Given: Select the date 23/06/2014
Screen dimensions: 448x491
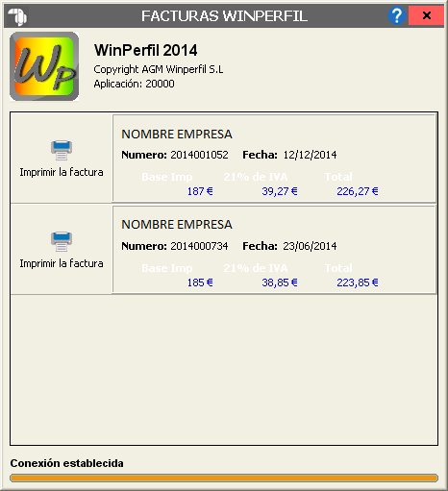Looking at the screenshot, I should tap(310, 246).
